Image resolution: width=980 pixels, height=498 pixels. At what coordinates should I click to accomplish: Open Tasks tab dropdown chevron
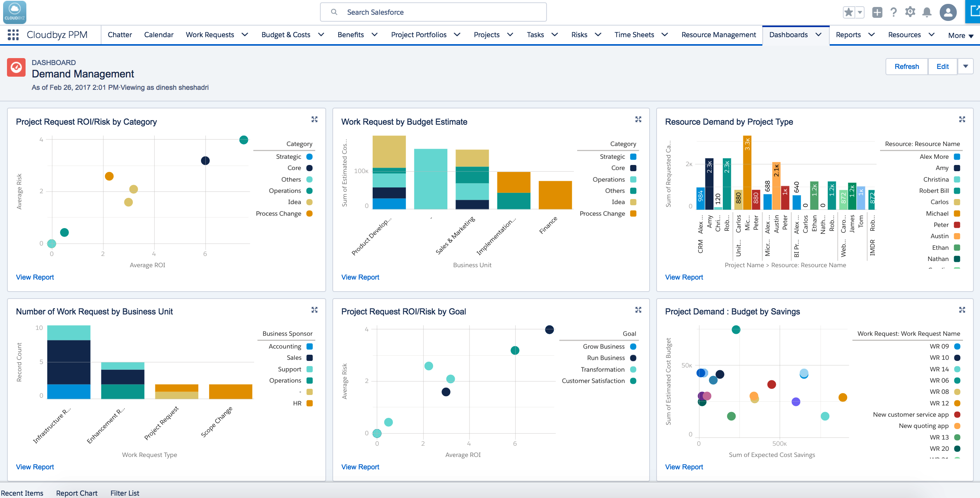(555, 35)
